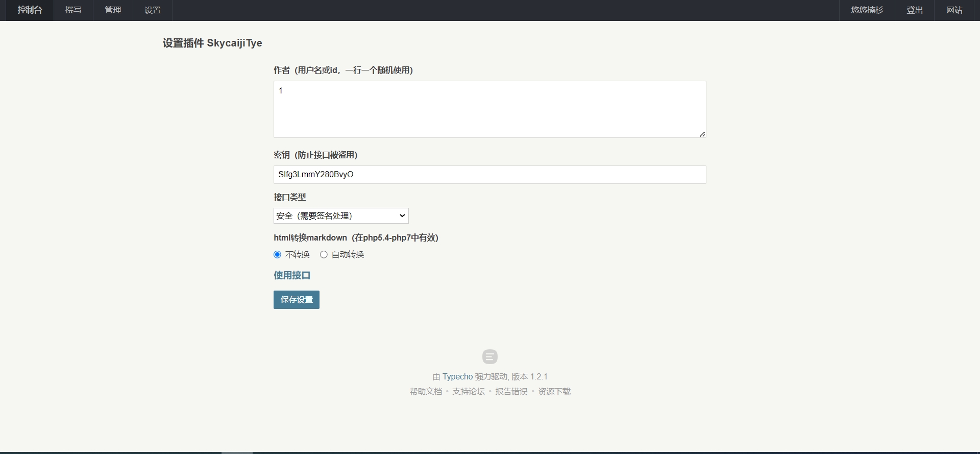980x454 pixels.
Task: Click 登出 to log out
Action: pyautogui.click(x=914, y=10)
